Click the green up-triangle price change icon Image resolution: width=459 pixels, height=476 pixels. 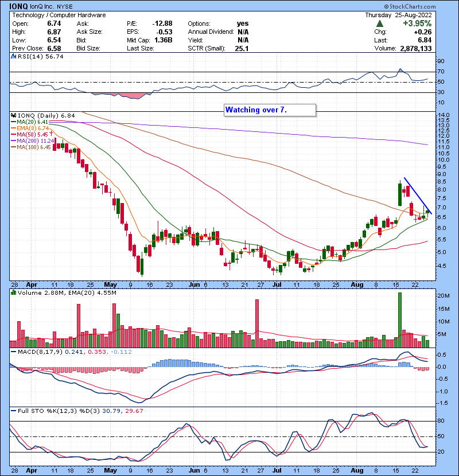click(379, 24)
